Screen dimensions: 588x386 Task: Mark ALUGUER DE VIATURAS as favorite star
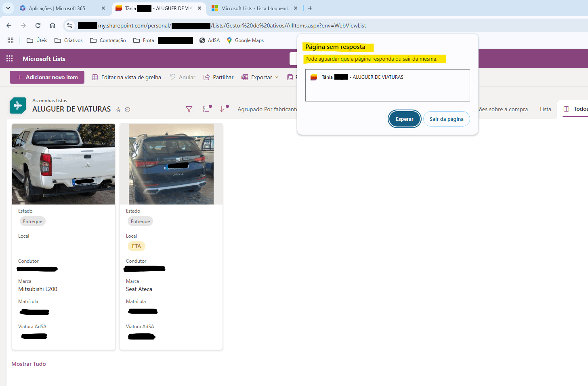(118, 110)
